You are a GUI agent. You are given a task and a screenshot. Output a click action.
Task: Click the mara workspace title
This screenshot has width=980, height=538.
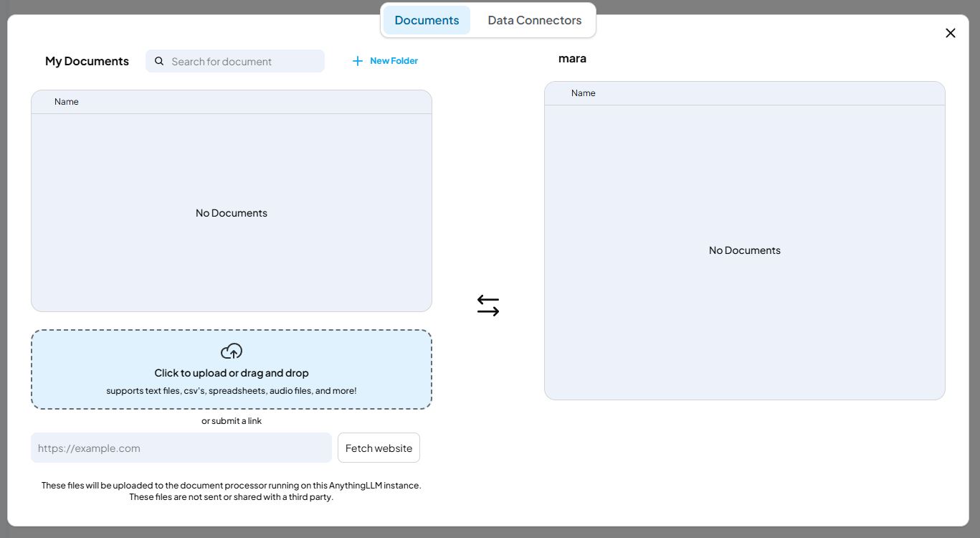(572, 58)
